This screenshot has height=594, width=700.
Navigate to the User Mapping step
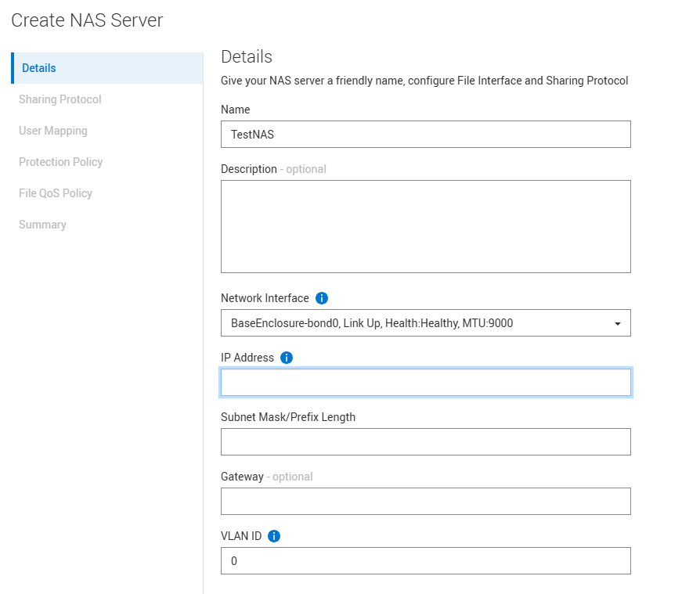(x=52, y=131)
